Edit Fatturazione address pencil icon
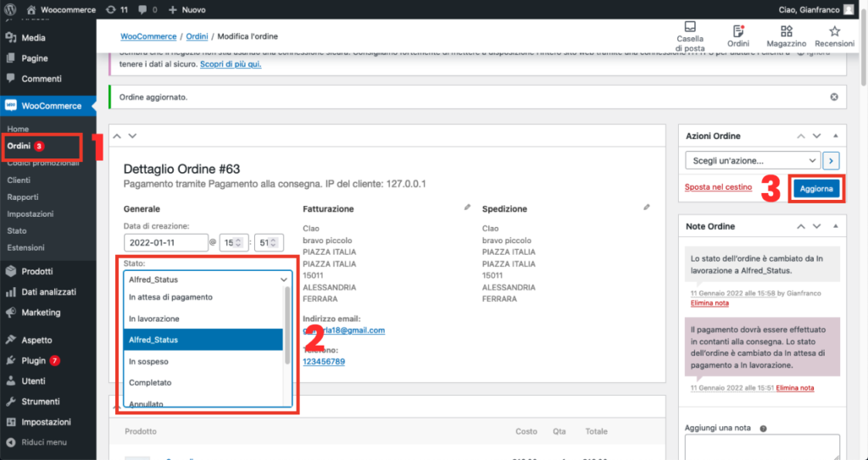 [467, 207]
